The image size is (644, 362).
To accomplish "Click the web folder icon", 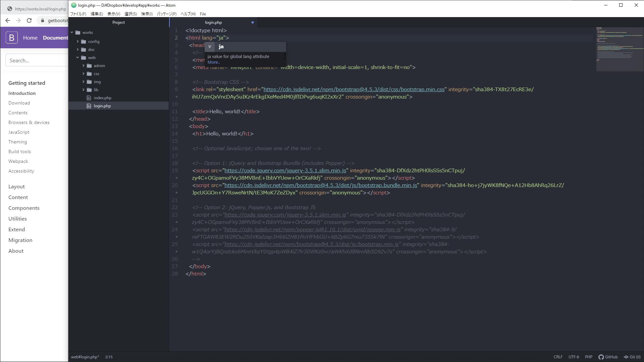I will click(84, 58).
